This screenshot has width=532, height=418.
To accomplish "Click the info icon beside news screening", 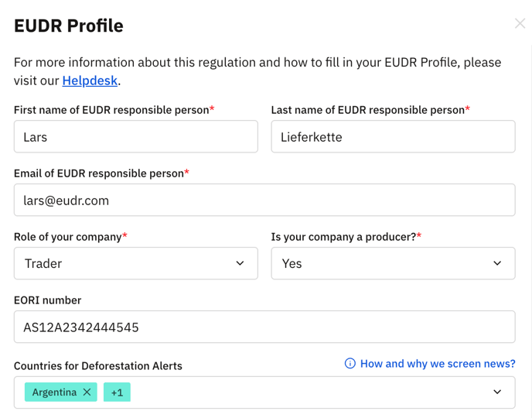I will tap(350, 364).
